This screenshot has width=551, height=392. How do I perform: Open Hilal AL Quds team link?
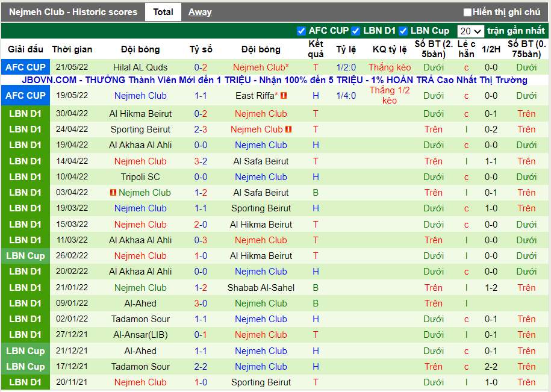pyautogui.click(x=140, y=67)
